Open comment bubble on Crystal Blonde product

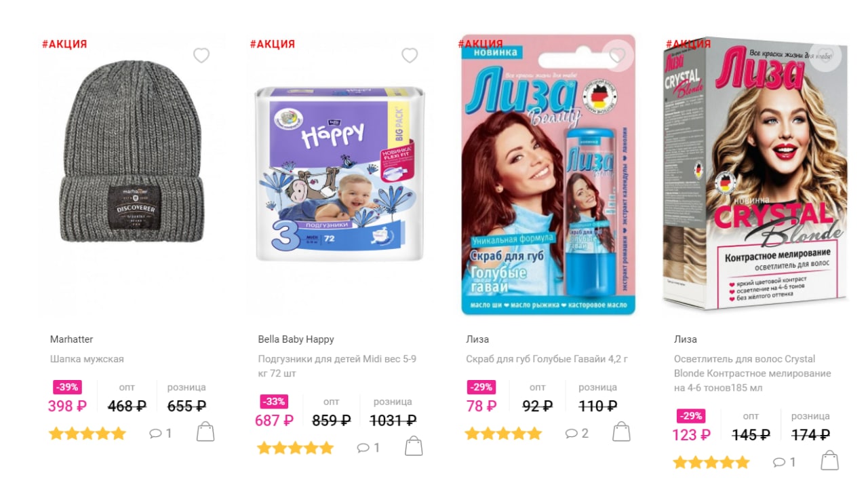click(785, 462)
